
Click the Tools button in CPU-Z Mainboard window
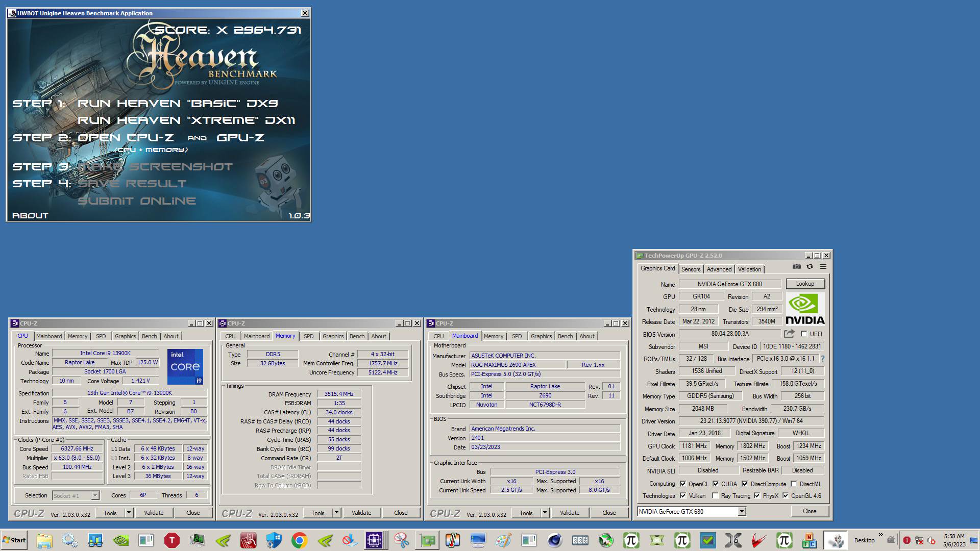coord(526,513)
